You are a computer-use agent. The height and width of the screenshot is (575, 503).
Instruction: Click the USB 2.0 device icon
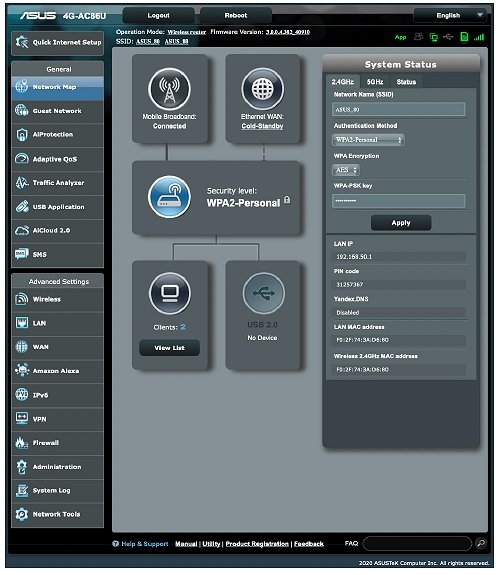[x=263, y=293]
